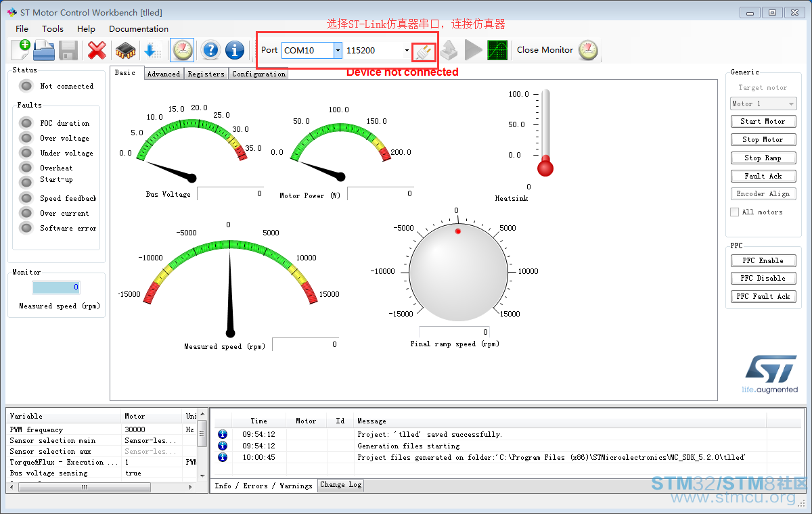Click the Stop Ramp button

coord(763,158)
